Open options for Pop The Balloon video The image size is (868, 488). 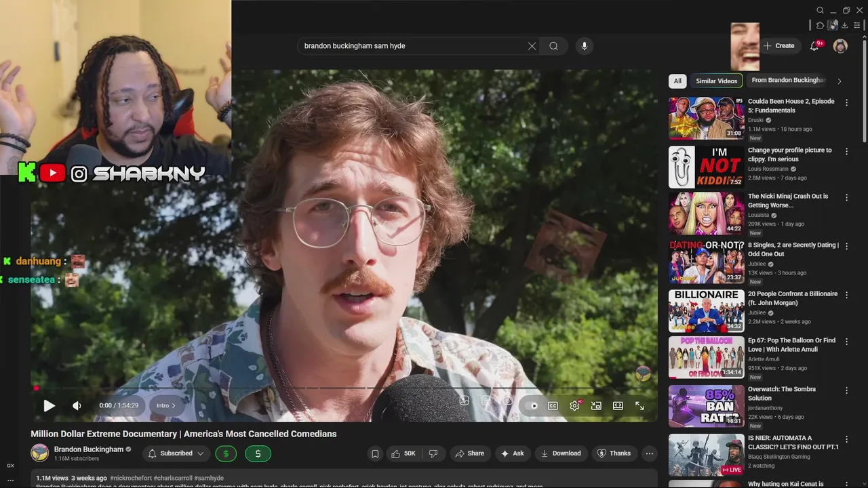tap(846, 342)
